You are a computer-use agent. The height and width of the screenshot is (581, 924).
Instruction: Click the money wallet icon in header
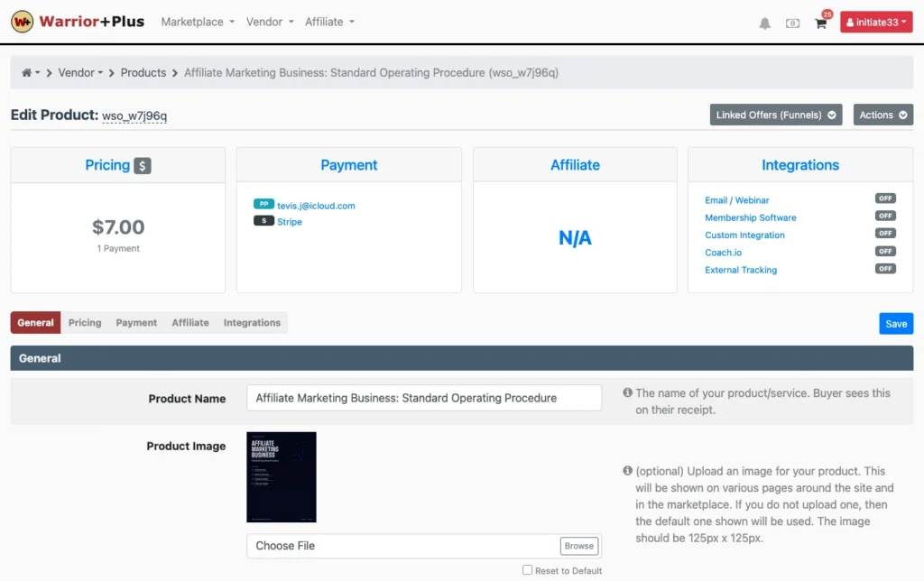click(792, 23)
